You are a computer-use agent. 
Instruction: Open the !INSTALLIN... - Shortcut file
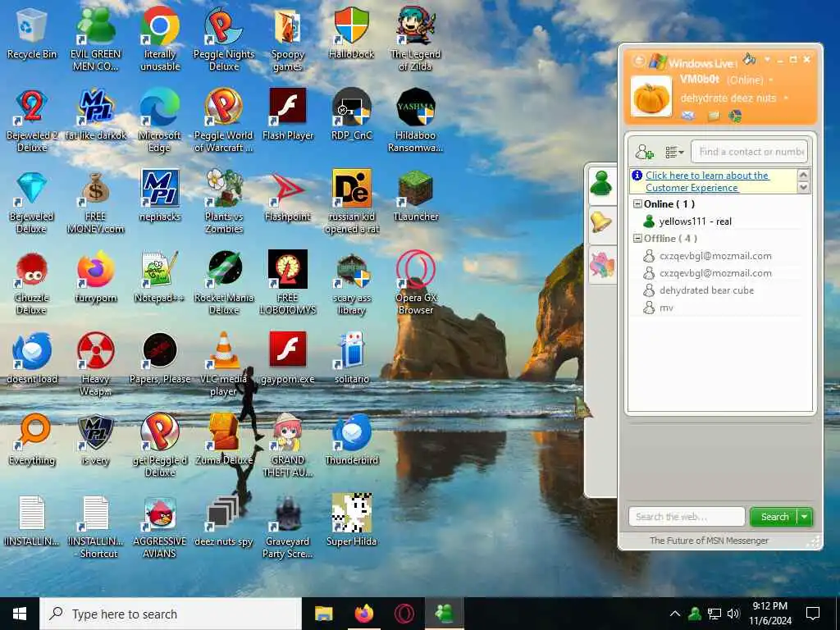point(95,527)
